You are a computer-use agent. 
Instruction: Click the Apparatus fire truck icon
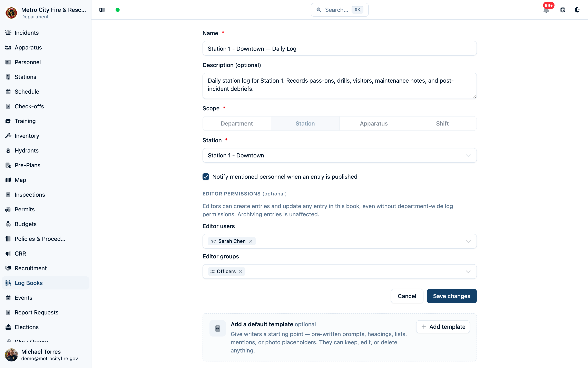(x=8, y=47)
